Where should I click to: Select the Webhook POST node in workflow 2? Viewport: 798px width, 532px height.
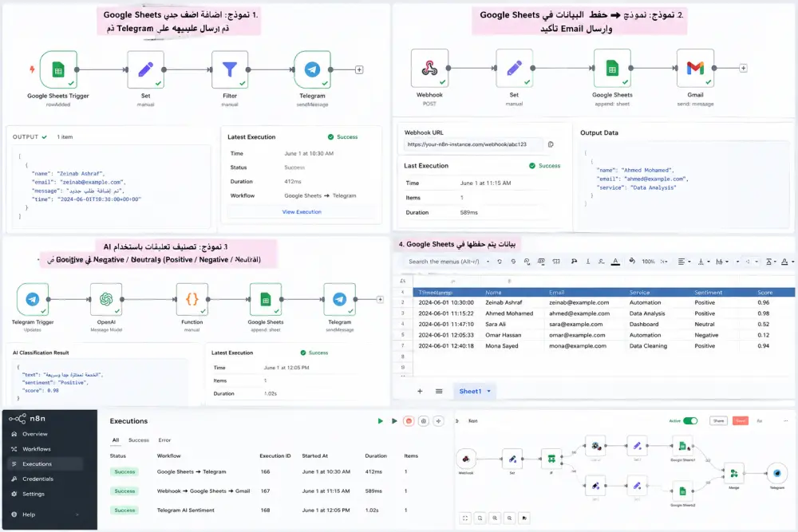[429, 68]
